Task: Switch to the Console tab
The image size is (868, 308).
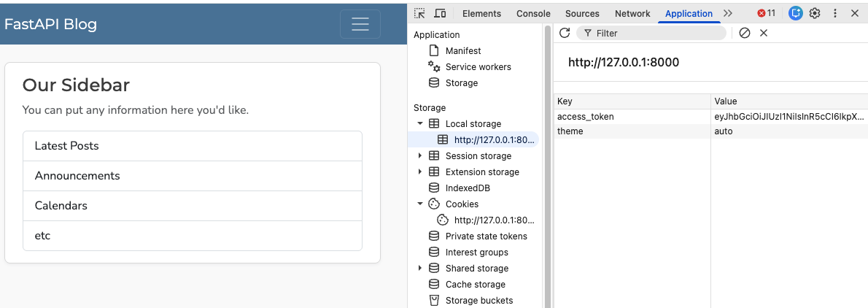Action: tap(533, 14)
